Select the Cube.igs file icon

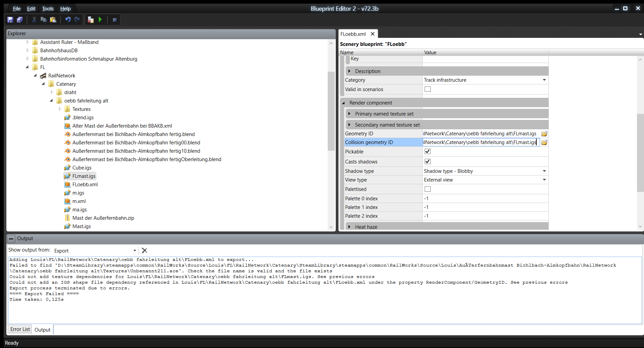tap(67, 168)
